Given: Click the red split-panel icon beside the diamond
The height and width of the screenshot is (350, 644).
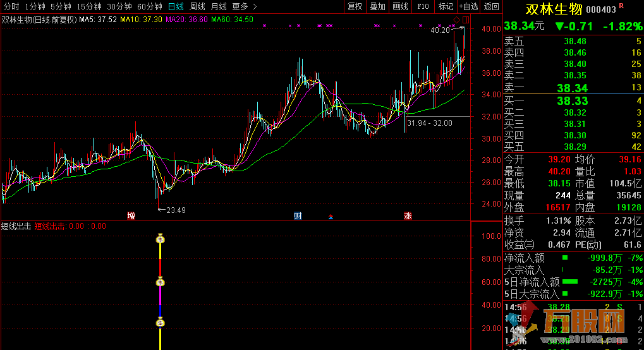Looking at the screenshot, I should pyautogui.click(x=465, y=20).
